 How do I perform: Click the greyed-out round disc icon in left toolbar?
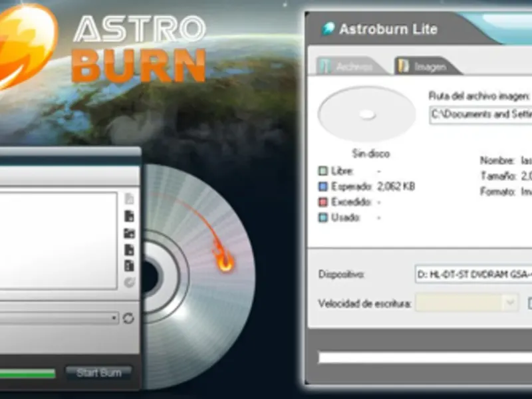click(x=129, y=282)
